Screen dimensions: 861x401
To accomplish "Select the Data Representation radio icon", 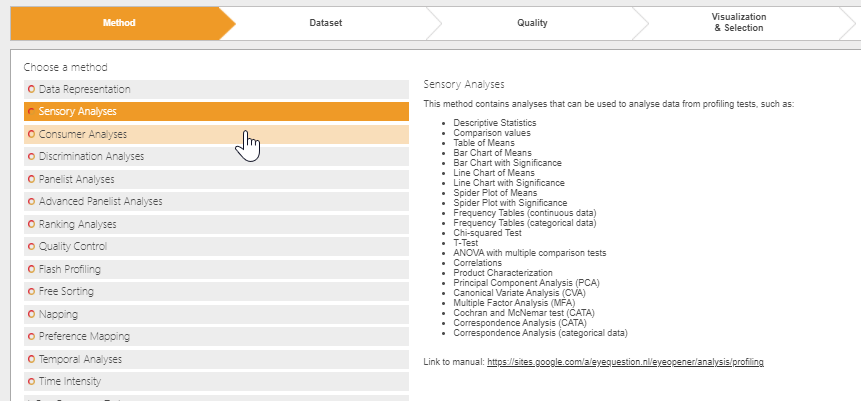I will click(31, 89).
